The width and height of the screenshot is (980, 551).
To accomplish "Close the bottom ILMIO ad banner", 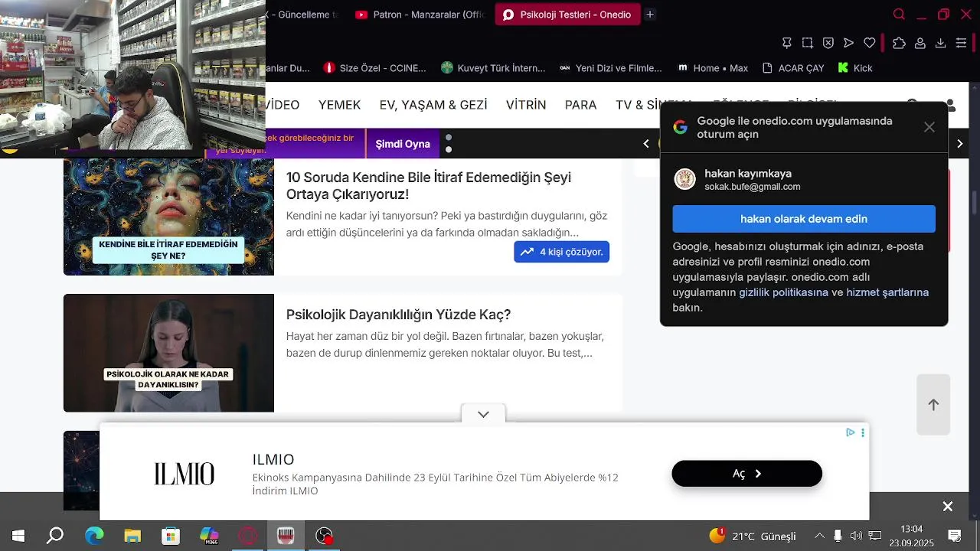I will coord(947,507).
